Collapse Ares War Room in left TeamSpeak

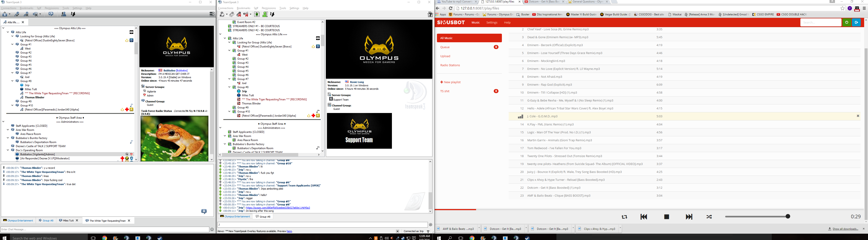click(8, 130)
